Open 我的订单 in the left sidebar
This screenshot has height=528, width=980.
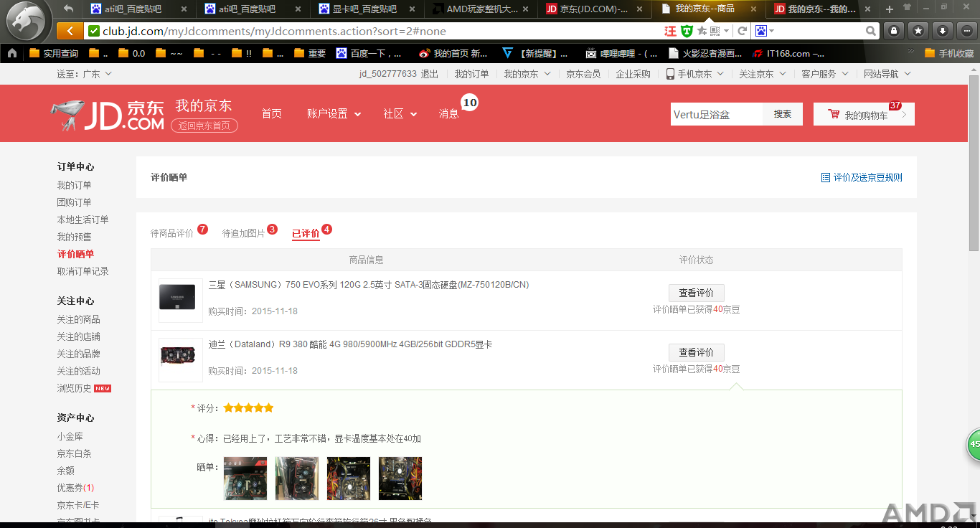(75, 185)
